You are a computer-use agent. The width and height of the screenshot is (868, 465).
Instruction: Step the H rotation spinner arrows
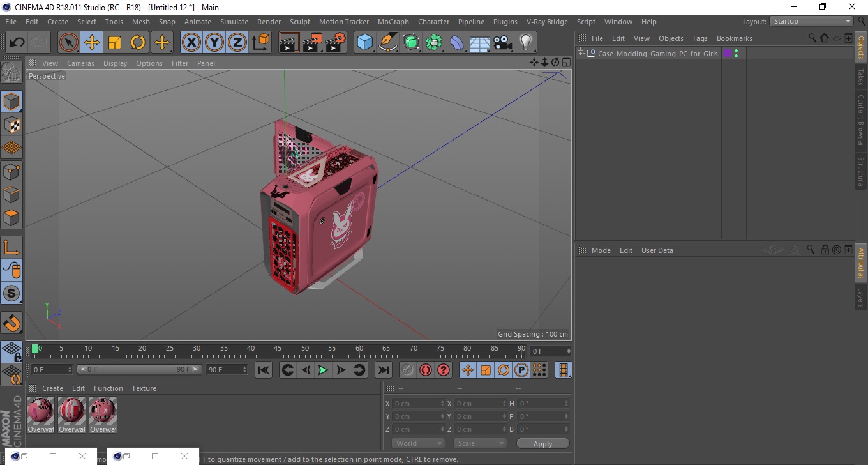pyautogui.click(x=566, y=404)
